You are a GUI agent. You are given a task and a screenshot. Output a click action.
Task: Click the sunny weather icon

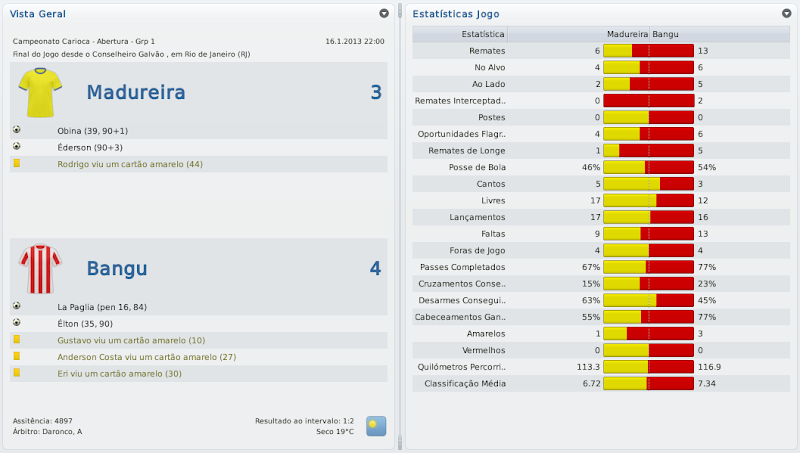pyautogui.click(x=376, y=425)
